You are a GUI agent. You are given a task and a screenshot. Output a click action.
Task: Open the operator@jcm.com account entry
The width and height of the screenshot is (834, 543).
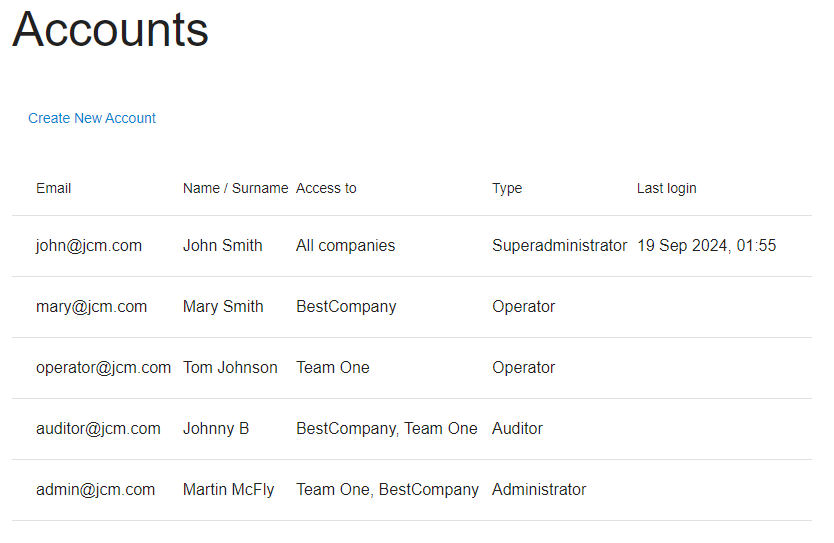click(x=103, y=367)
